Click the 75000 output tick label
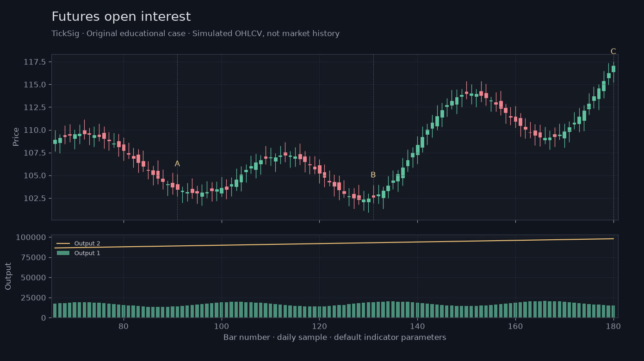This screenshot has width=644, height=361. click(x=33, y=257)
